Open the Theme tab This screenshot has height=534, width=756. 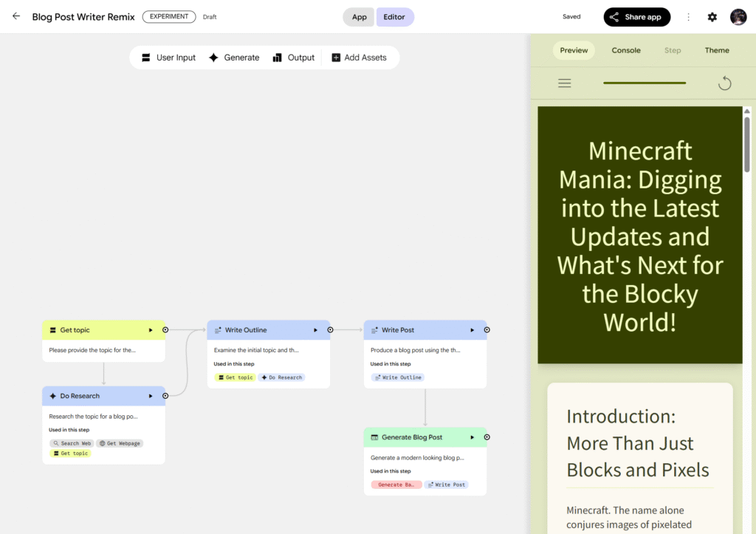click(717, 50)
